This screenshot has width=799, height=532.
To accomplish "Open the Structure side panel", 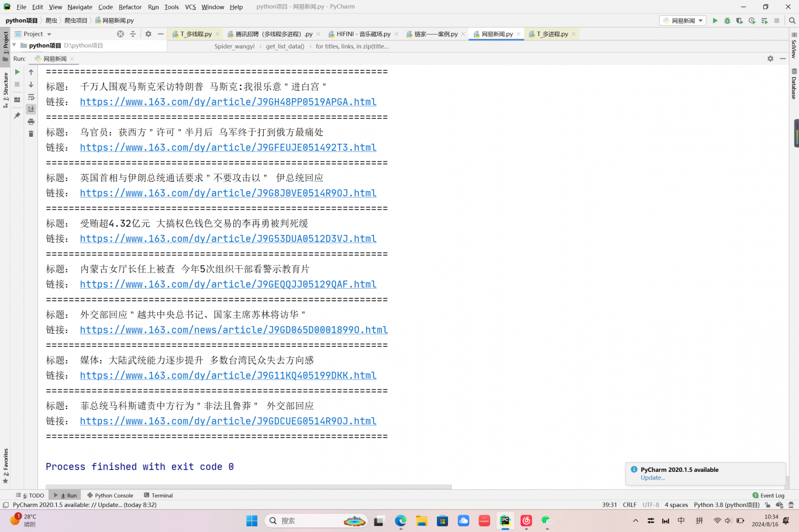I will pyautogui.click(x=5, y=91).
